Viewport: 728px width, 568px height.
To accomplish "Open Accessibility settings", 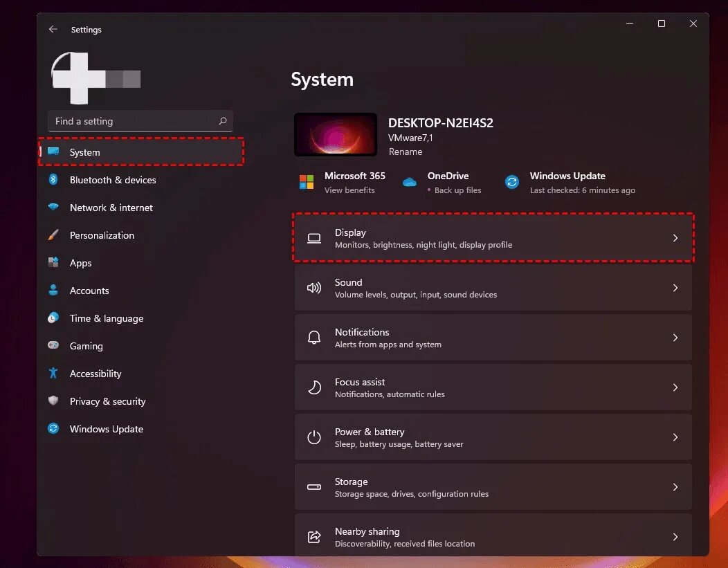I will (x=141, y=374).
